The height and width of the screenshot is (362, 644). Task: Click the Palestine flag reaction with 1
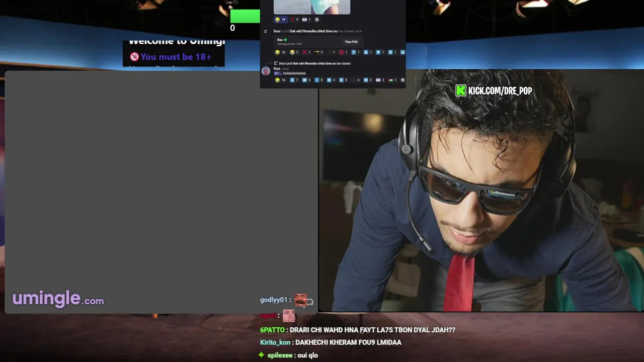(392, 80)
